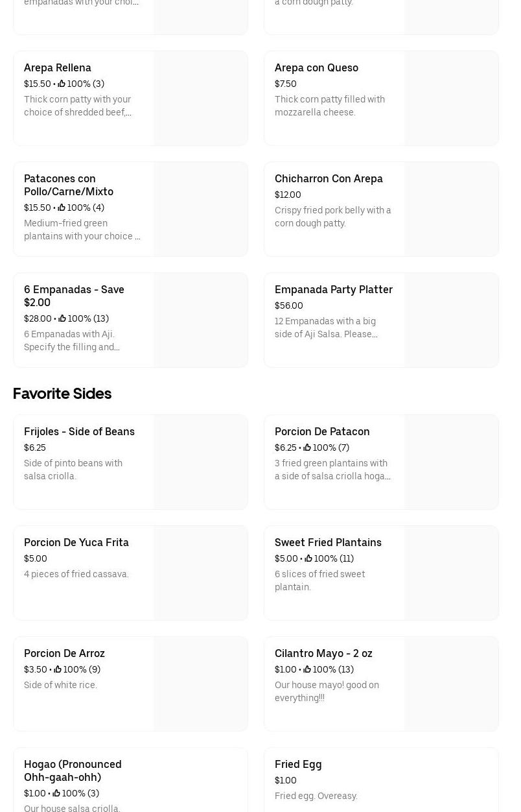Image resolution: width=521 pixels, height=812 pixels.
Task: Click the Sweet Fried Plantains image placeholder
Action: pos(451,573)
